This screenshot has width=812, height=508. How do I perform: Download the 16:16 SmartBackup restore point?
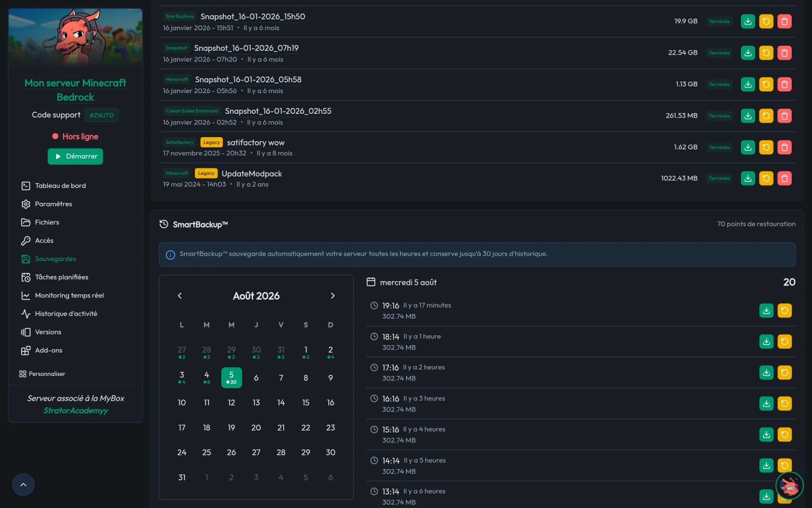coord(766,404)
